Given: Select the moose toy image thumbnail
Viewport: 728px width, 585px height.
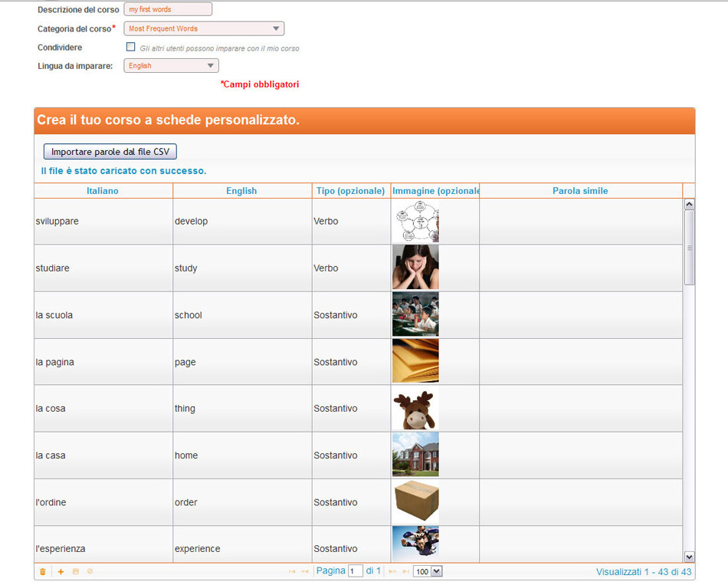Looking at the screenshot, I should (415, 409).
